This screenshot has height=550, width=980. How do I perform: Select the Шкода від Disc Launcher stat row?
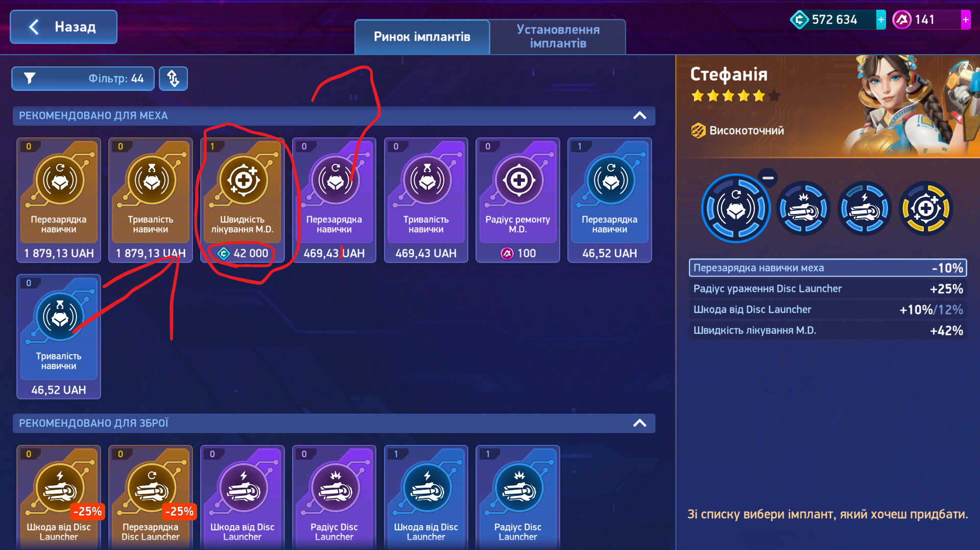827,309
